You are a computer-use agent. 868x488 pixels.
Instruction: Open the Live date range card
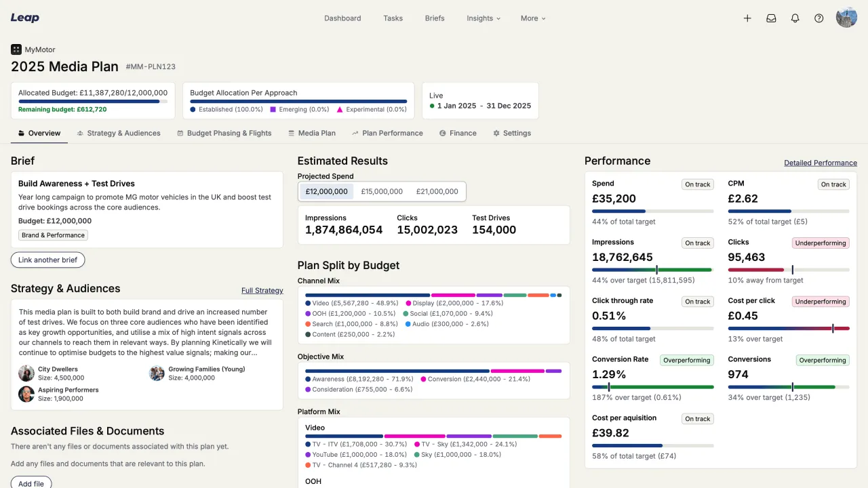click(x=480, y=101)
